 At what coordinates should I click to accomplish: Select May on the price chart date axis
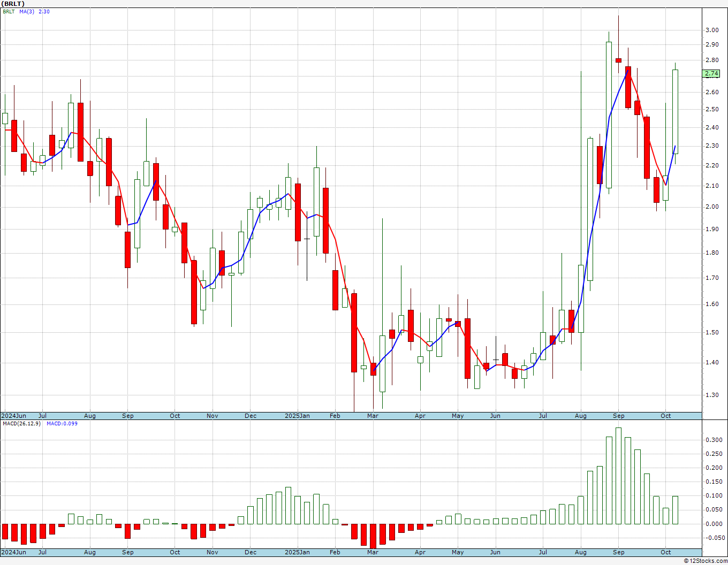[x=458, y=416]
